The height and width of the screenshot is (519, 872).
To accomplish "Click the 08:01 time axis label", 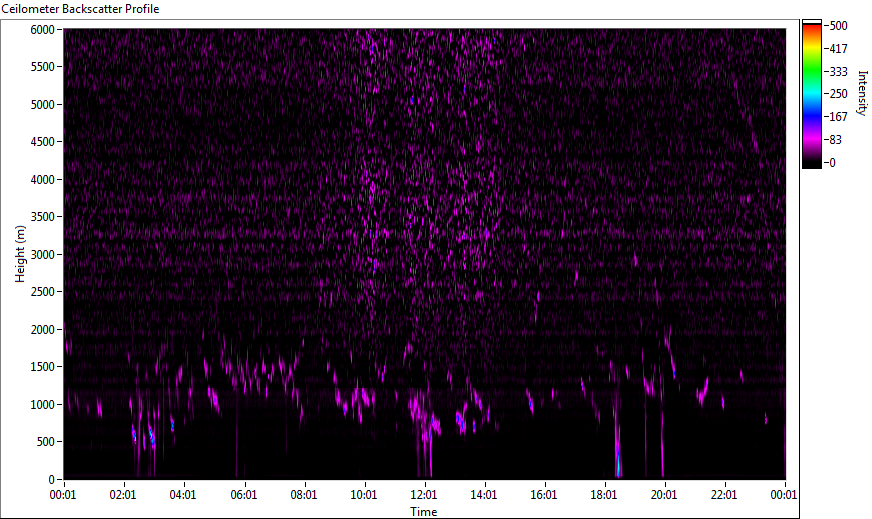I will pyautogui.click(x=304, y=495).
